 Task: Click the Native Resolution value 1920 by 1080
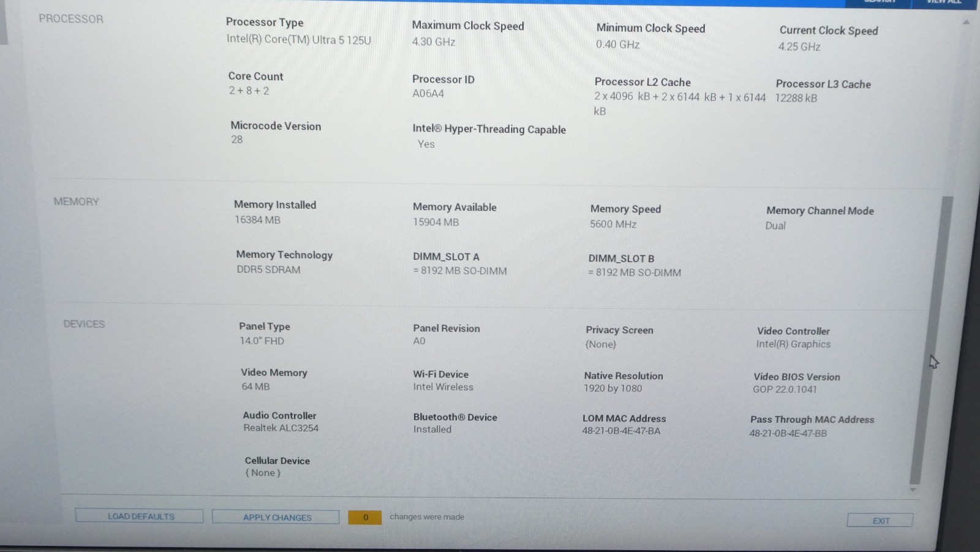pyautogui.click(x=612, y=388)
